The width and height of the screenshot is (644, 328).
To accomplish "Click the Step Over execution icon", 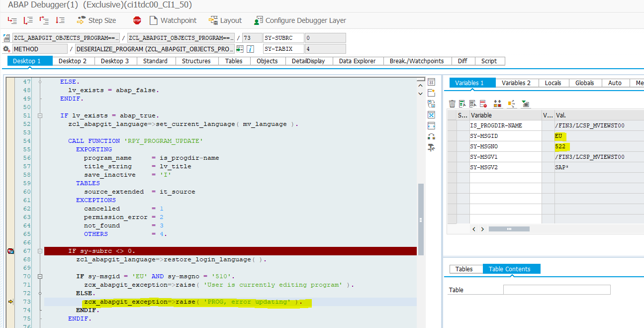I will (x=27, y=20).
